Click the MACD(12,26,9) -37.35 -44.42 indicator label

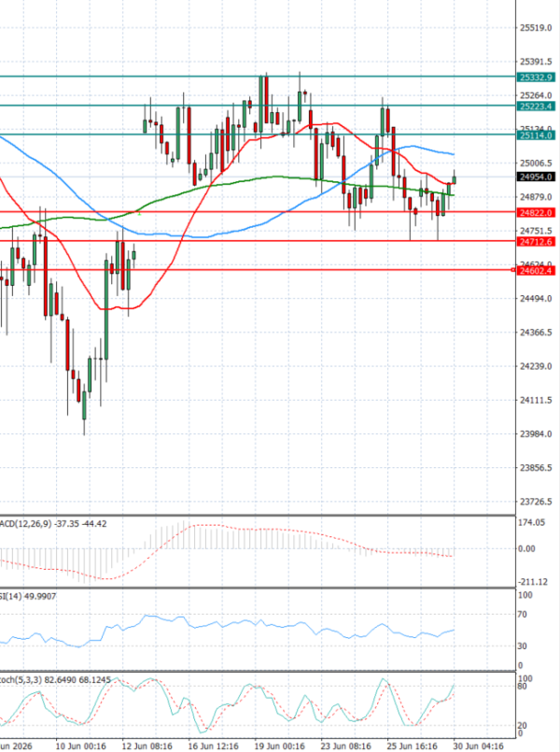click(53, 524)
